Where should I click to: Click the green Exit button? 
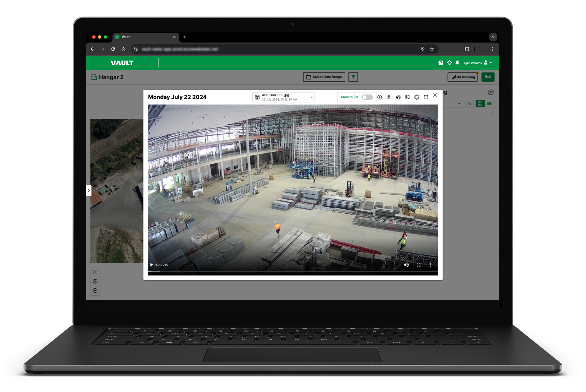(488, 77)
